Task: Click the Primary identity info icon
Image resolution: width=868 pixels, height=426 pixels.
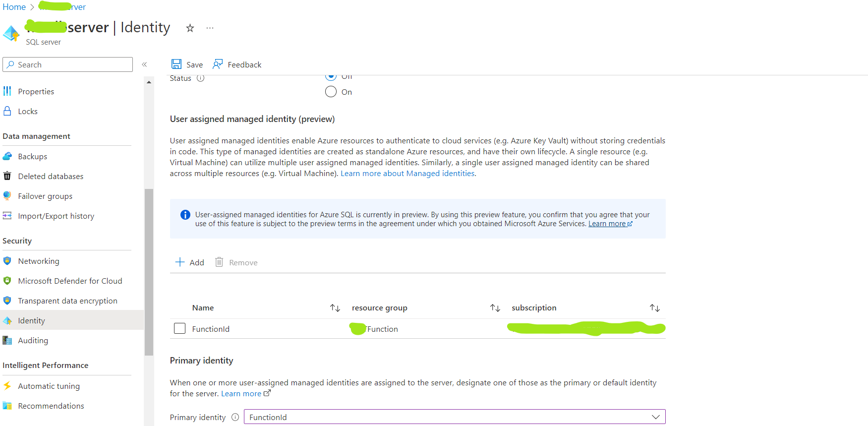Action: [235, 417]
